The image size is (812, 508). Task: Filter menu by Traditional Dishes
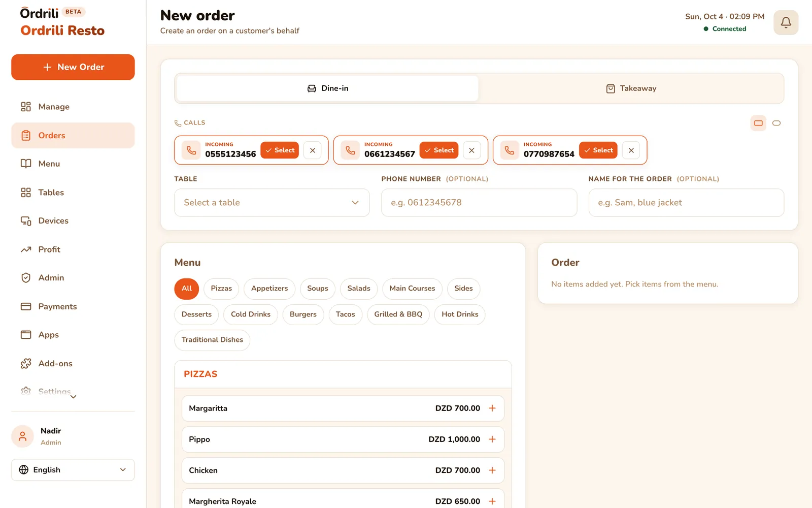(x=212, y=340)
